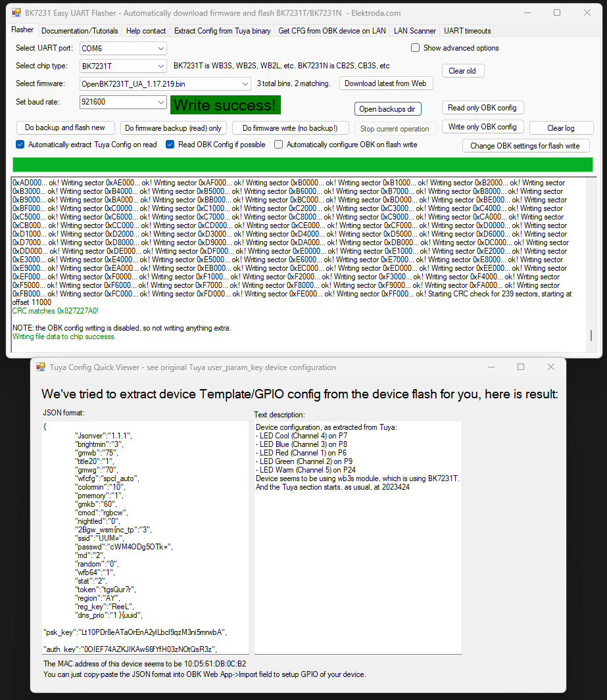Click the flasher log scrollbar thumb
The width and height of the screenshot is (607, 700).
click(x=591, y=336)
